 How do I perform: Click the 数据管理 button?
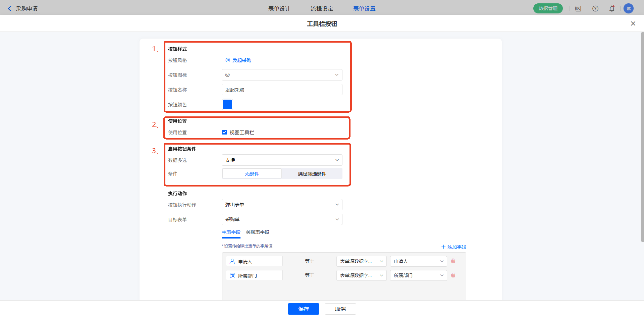pos(548,8)
